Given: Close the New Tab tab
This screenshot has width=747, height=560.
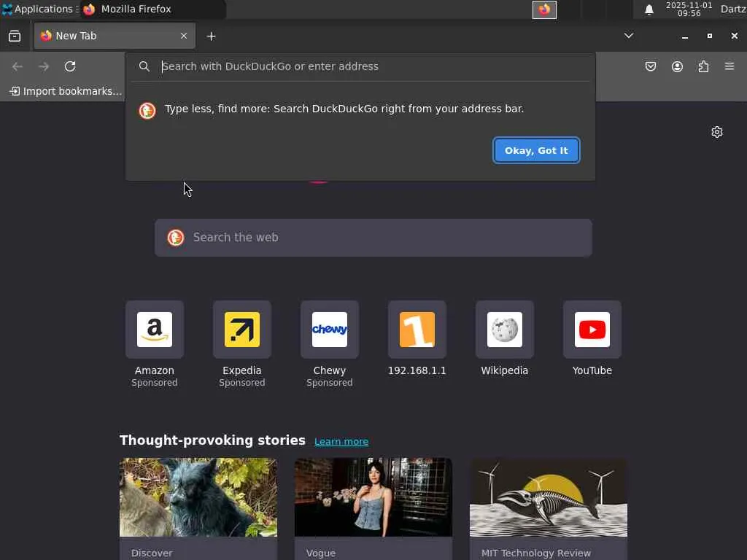Looking at the screenshot, I should tap(184, 36).
